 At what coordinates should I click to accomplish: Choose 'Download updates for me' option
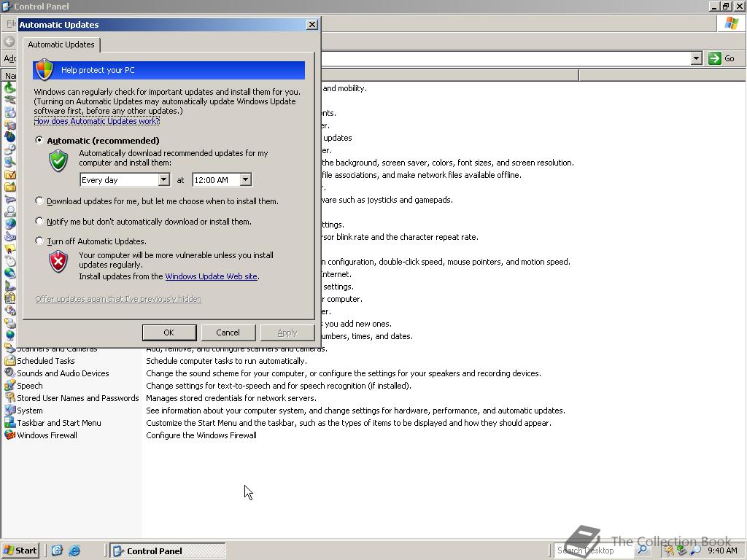[x=39, y=201]
